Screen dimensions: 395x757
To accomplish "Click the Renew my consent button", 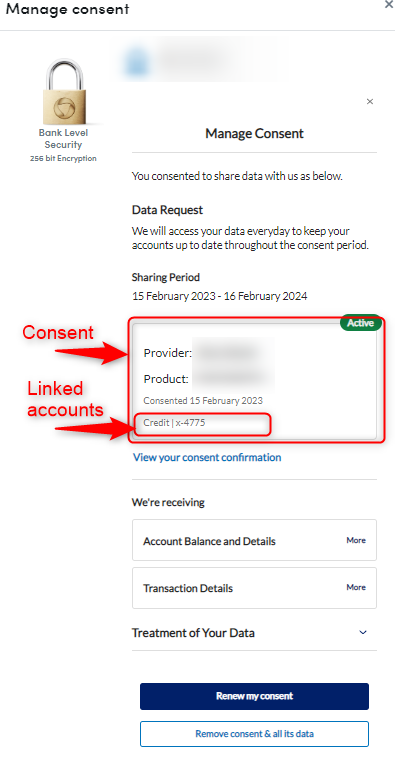I will point(254,696).
